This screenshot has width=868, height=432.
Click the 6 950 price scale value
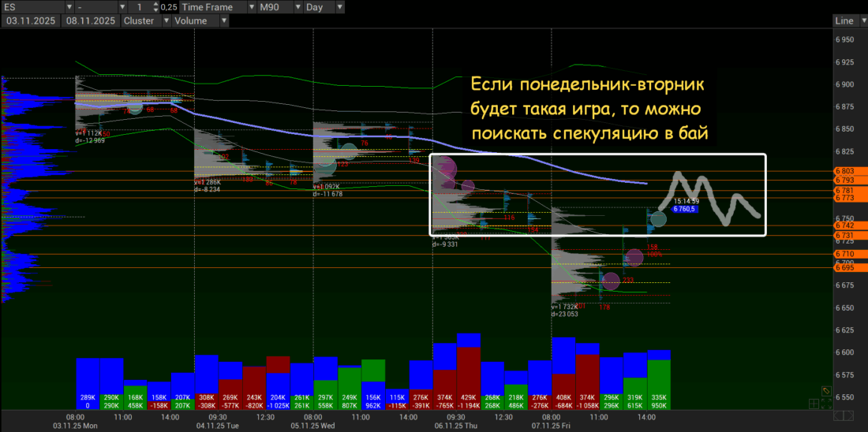click(x=845, y=39)
